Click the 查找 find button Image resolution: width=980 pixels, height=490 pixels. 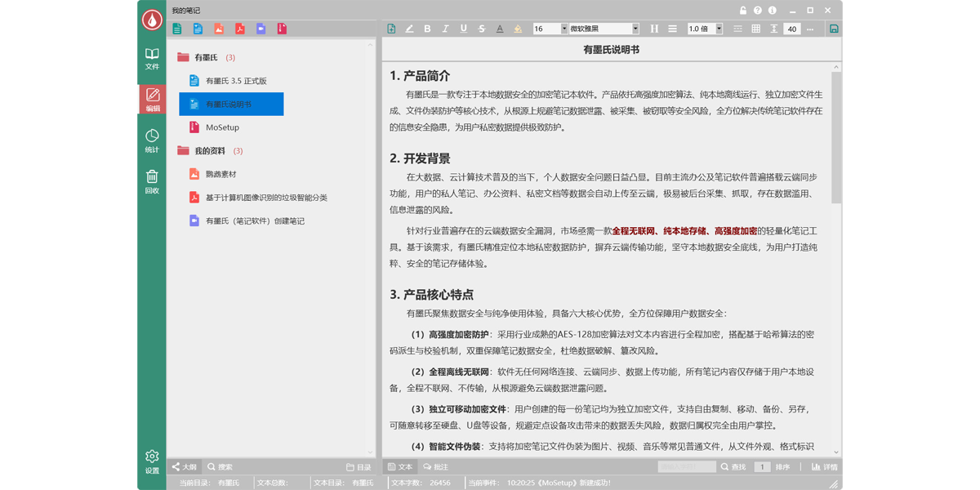tap(733, 467)
